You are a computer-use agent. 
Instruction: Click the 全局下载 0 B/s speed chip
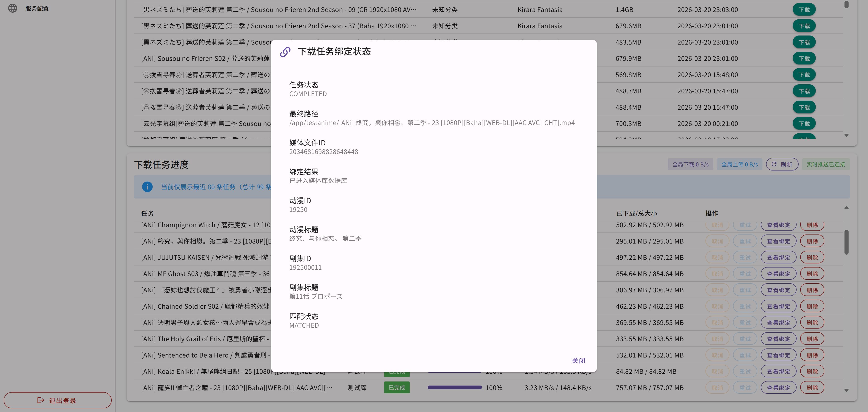(x=690, y=165)
